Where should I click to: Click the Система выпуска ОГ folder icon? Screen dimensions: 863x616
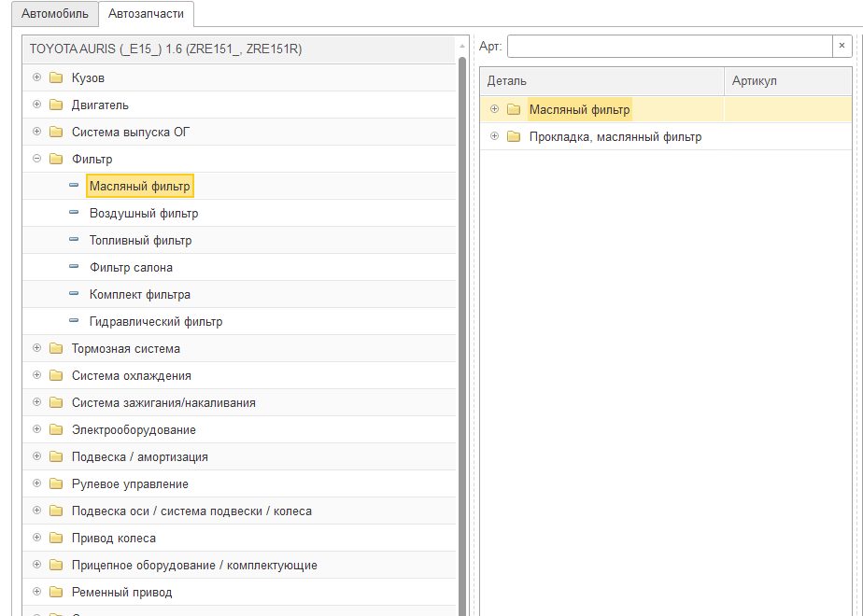56,132
